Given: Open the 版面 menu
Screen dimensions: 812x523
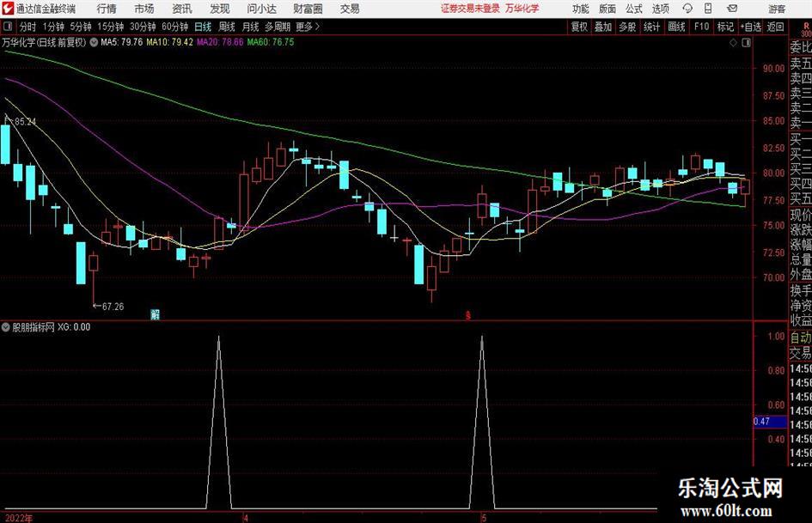Looking at the screenshot, I should 607,9.
